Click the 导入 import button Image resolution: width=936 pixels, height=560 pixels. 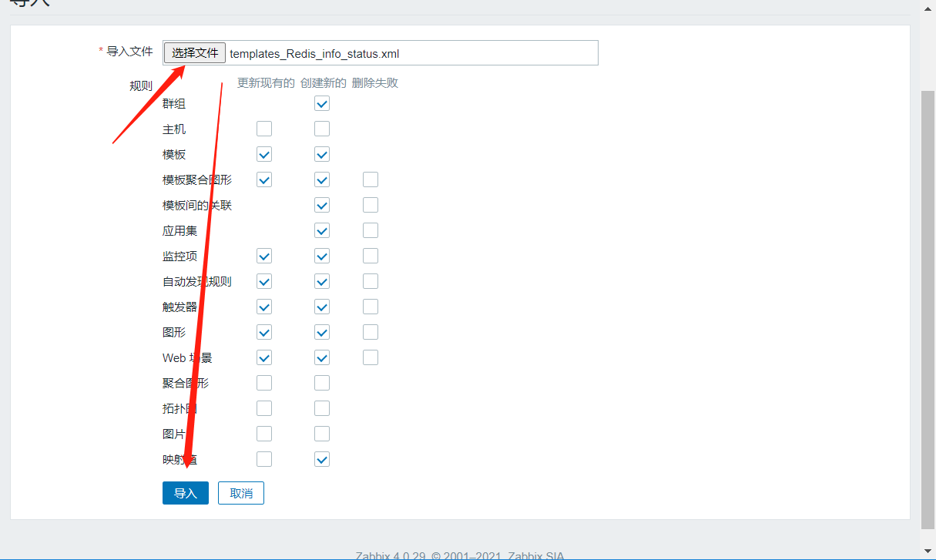(x=185, y=493)
